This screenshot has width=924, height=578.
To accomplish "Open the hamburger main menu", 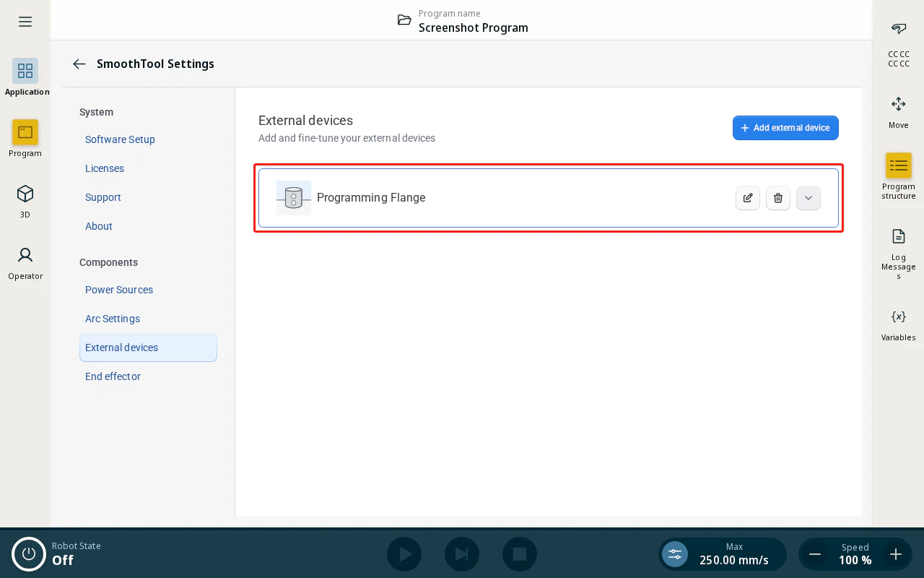I will pos(25,22).
